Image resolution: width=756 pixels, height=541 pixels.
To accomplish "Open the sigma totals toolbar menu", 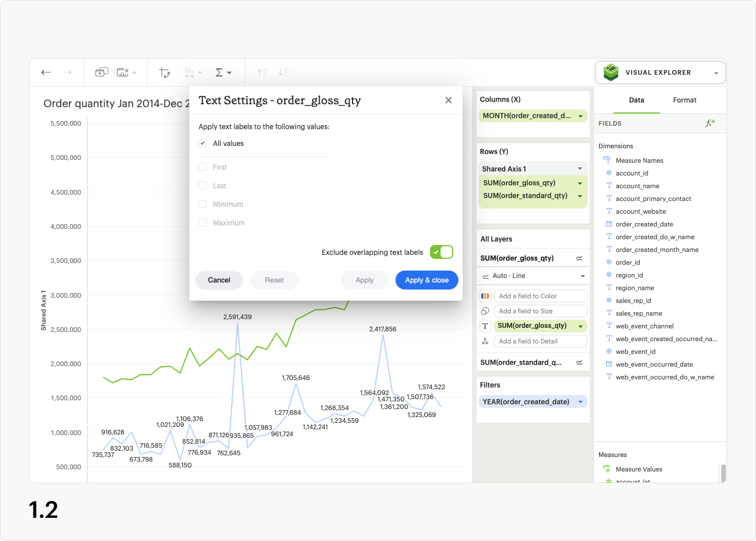I will pyautogui.click(x=223, y=72).
